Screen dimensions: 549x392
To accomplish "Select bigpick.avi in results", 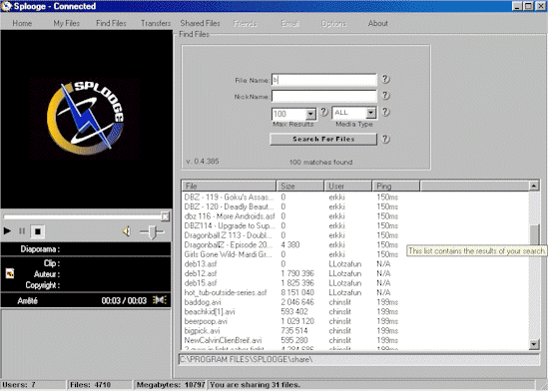I will point(202,331).
